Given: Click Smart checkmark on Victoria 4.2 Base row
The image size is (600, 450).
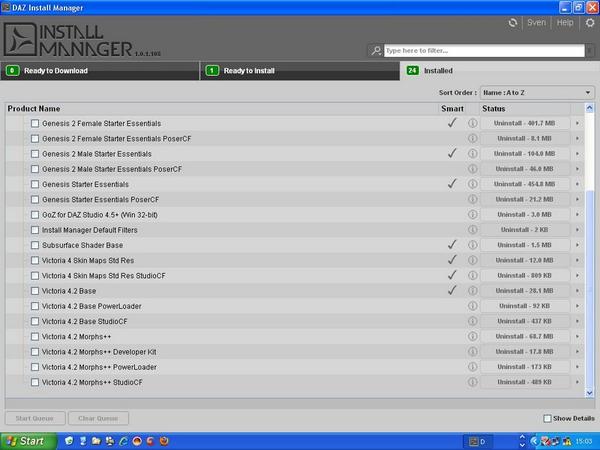Looking at the screenshot, I should click(x=452, y=290).
